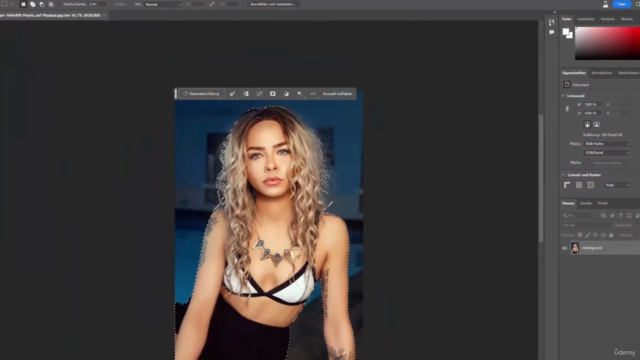Click the new adjustment layer half-circle icon in the task bar

286,94
